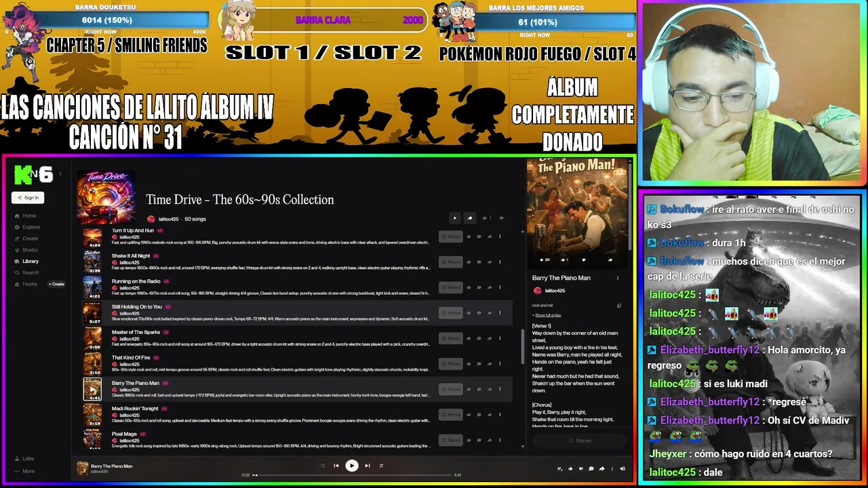The image size is (868, 488).
Task: Like the Turn It Up And Run row
Action: [x=469, y=237]
